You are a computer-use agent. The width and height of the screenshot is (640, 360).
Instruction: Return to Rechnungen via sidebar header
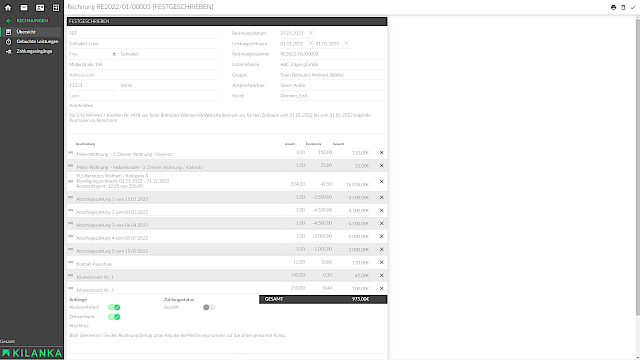[x=32, y=20]
